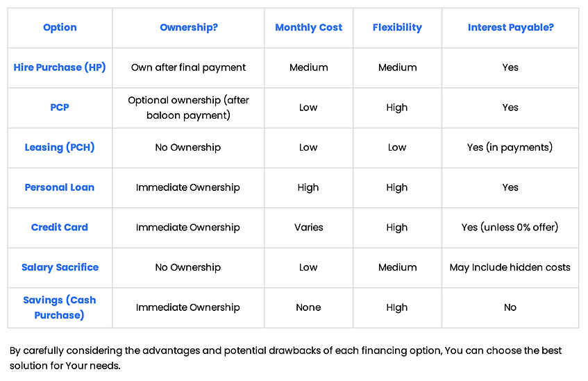This screenshot has height=381, width=588.
Task: Click the Option column header
Action: click(x=60, y=27)
